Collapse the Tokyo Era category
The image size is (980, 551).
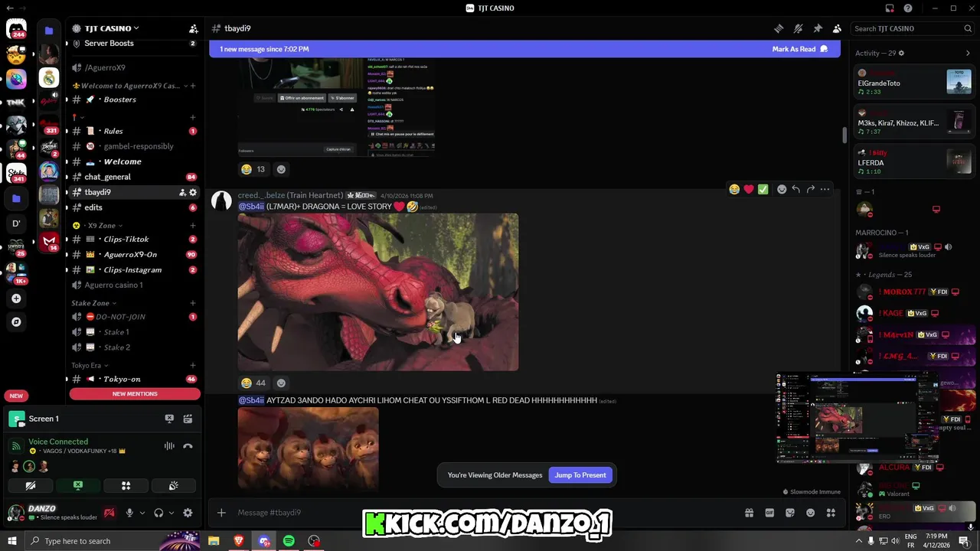point(90,365)
